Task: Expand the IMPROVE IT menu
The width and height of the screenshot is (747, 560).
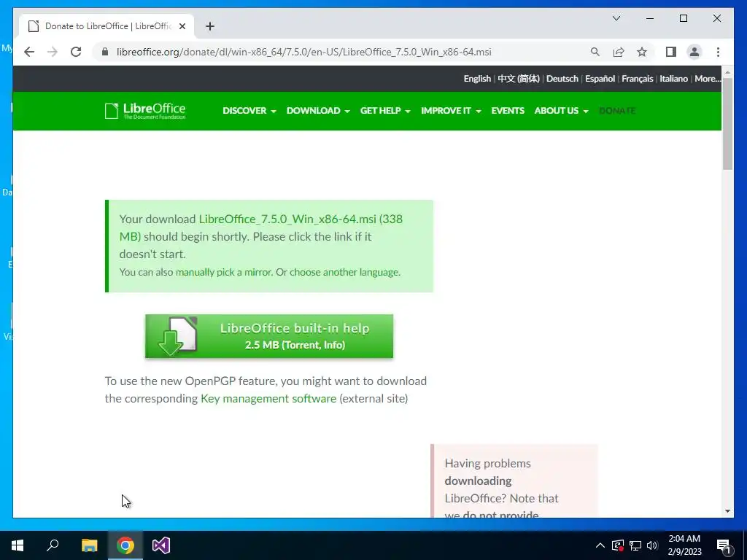Action: pyautogui.click(x=451, y=111)
